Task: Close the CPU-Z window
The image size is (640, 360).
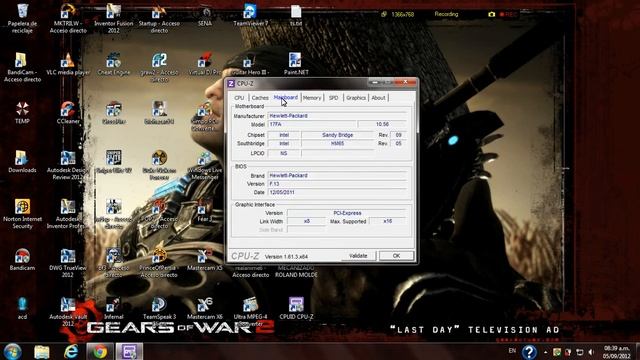Action: click(x=405, y=82)
